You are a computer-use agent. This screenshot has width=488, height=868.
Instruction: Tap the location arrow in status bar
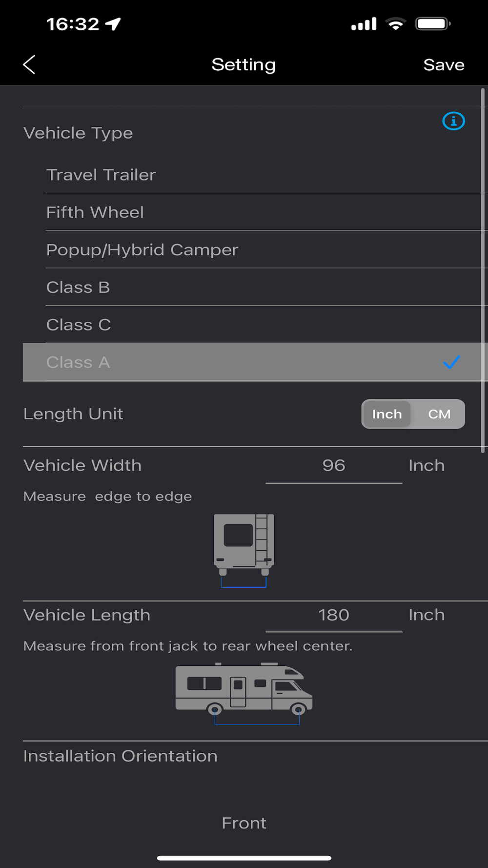pyautogui.click(x=113, y=24)
